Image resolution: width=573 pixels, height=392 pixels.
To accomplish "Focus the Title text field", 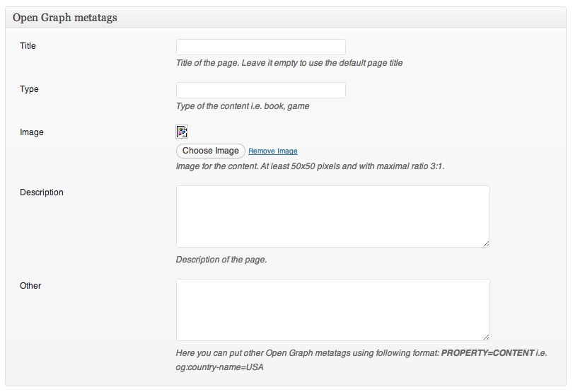I will pyautogui.click(x=260, y=47).
